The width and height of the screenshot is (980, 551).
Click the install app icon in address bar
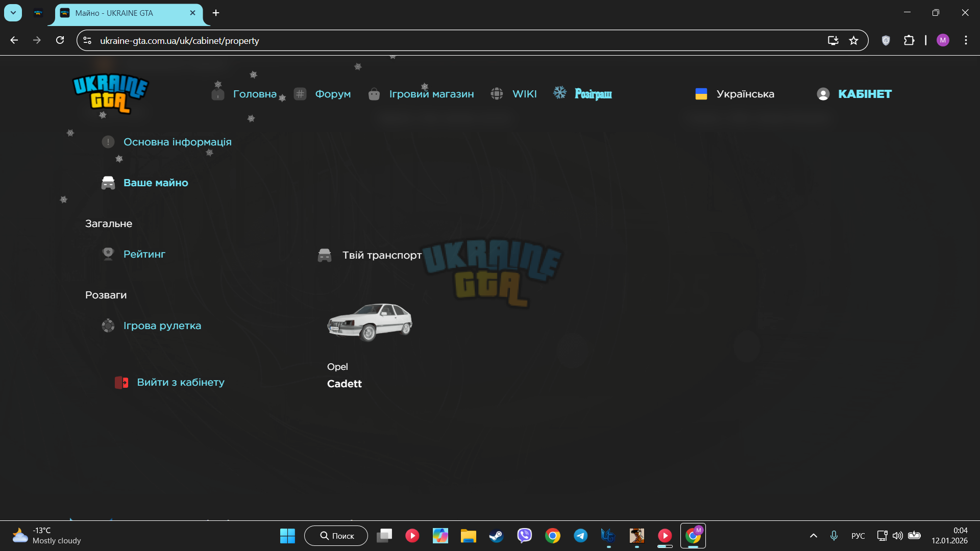[833, 40]
